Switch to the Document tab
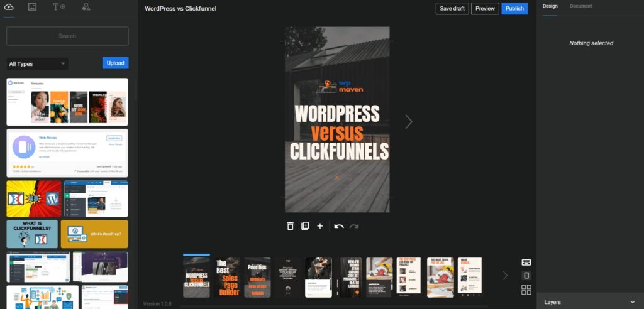The image size is (644, 309). (580, 6)
